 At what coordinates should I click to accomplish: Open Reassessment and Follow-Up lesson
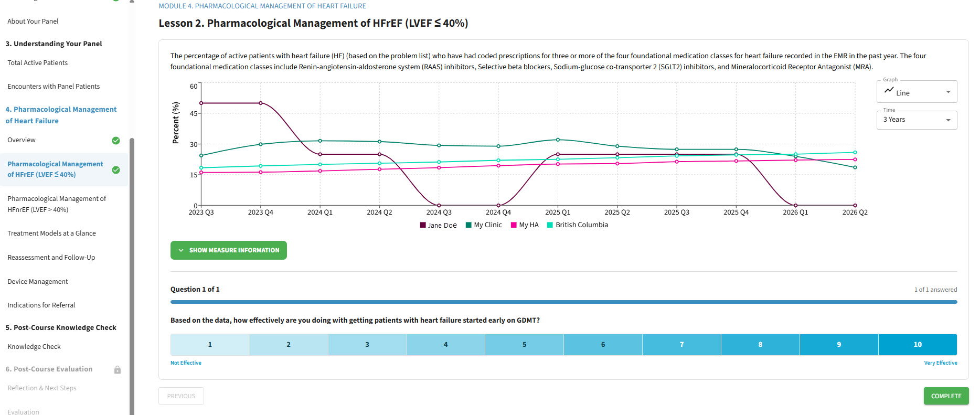[x=51, y=258]
